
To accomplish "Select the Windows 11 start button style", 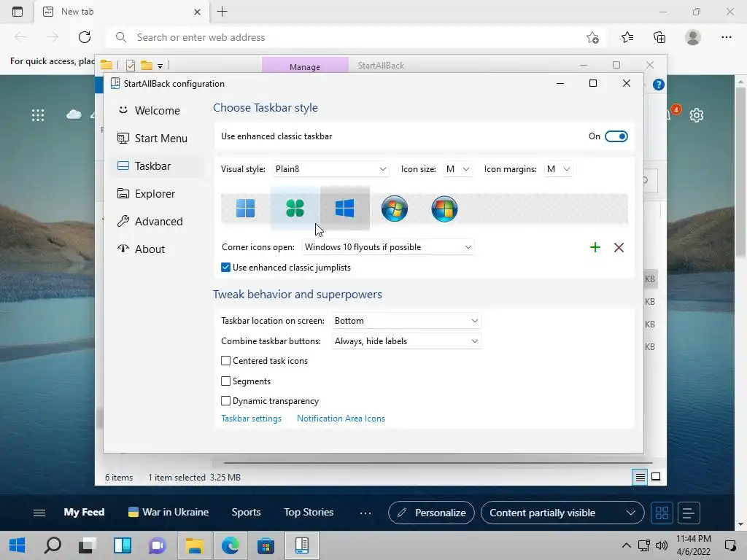I will point(245,208).
